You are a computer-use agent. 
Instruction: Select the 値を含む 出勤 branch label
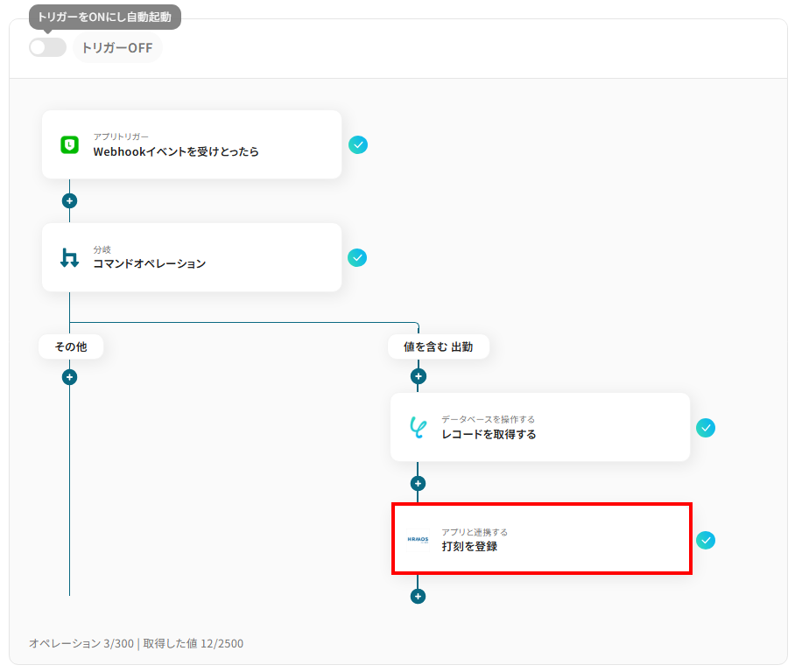coord(439,346)
